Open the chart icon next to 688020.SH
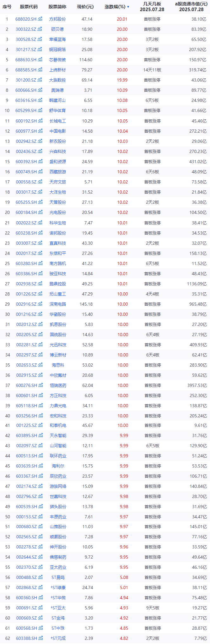The image size is (210, 644). pos(40,19)
